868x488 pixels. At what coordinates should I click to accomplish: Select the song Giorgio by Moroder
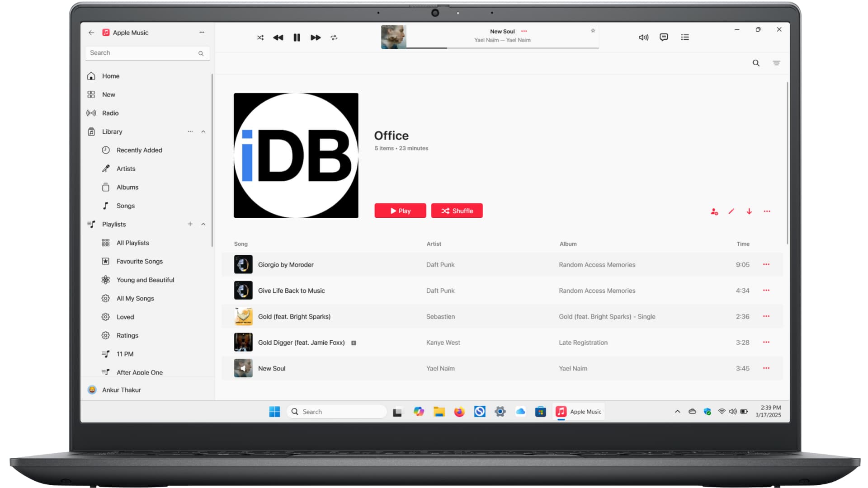(x=286, y=265)
